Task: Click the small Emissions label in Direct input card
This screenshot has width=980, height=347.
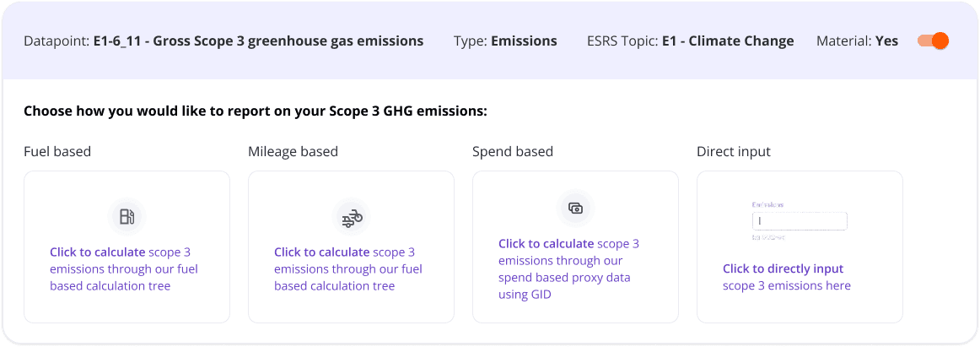Action: click(767, 204)
